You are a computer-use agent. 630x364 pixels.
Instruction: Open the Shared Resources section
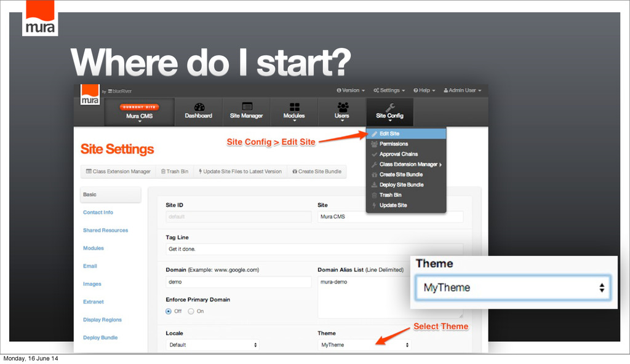106,231
